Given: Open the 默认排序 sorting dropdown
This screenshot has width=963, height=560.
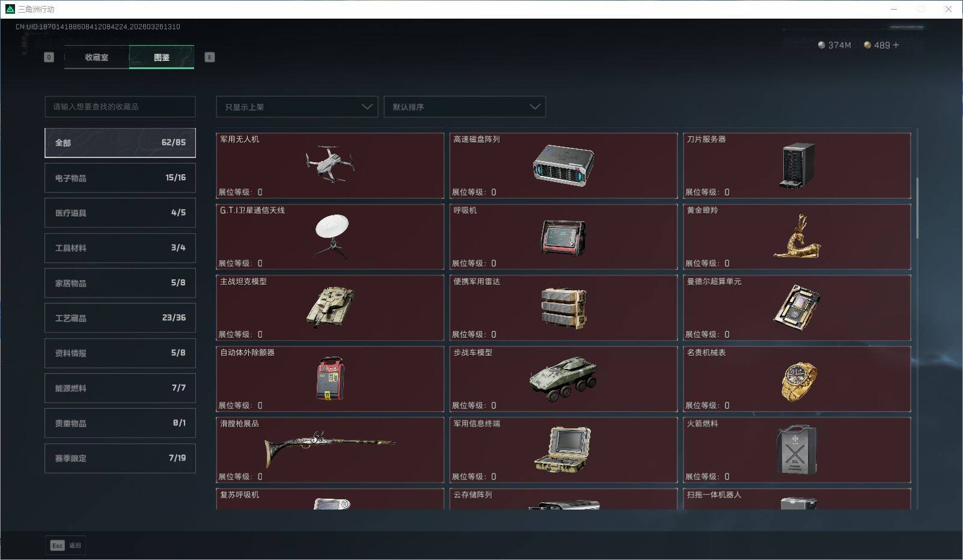Looking at the screenshot, I should pos(465,106).
